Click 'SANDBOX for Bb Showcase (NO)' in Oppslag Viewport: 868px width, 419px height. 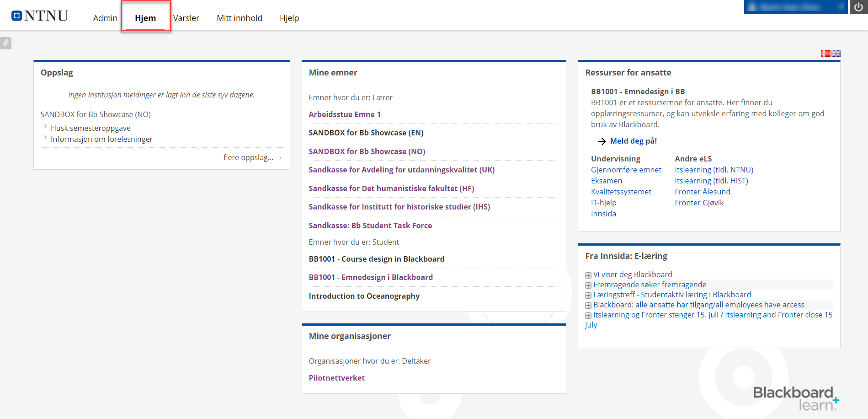[x=96, y=114]
